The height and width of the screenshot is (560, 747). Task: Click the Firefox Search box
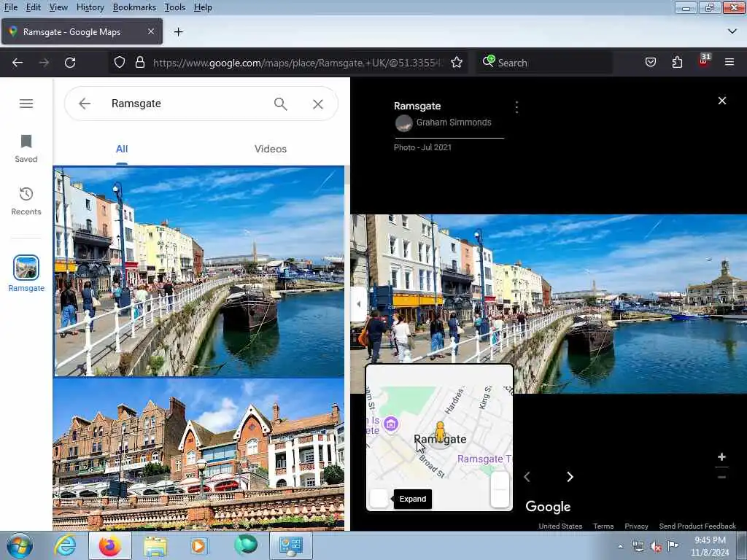[544, 63]
